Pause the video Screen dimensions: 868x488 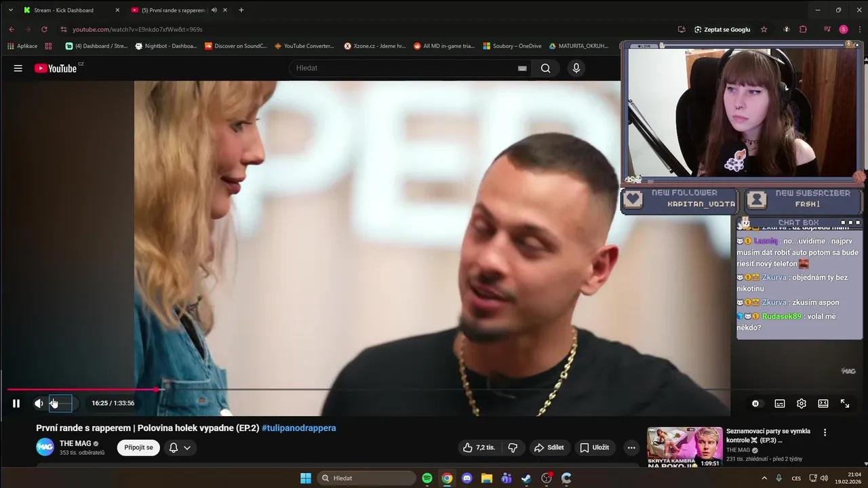tap(16, 403)
